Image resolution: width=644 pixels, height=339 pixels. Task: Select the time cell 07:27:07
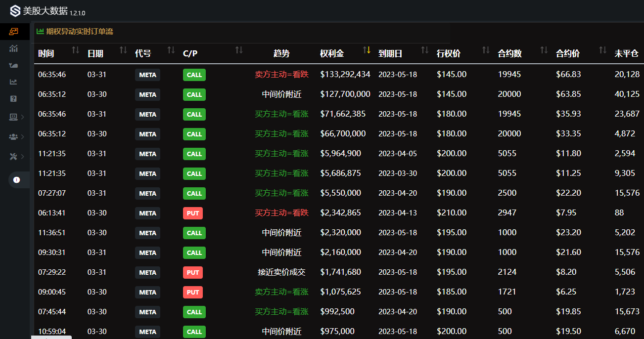pyautogui.click(x=52, y=193)
